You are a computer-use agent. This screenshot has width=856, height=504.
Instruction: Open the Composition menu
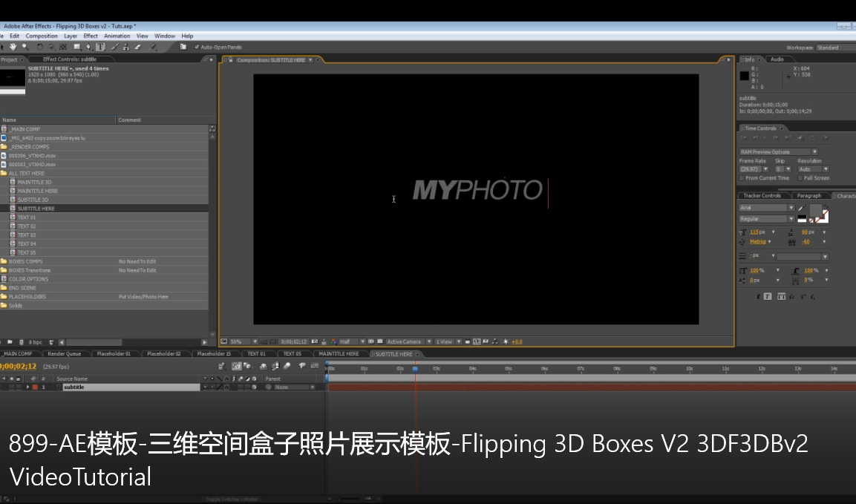[42, 36]
